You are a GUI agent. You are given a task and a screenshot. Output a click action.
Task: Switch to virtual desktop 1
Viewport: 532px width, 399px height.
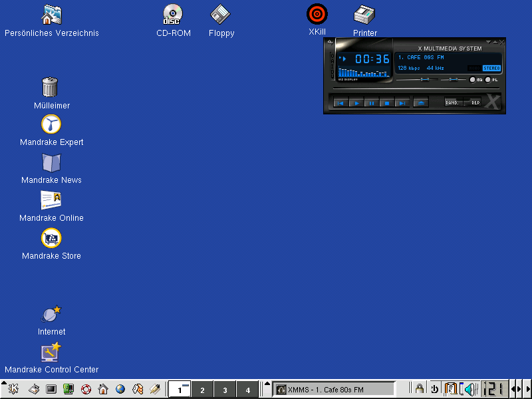[x=180, y=389]
